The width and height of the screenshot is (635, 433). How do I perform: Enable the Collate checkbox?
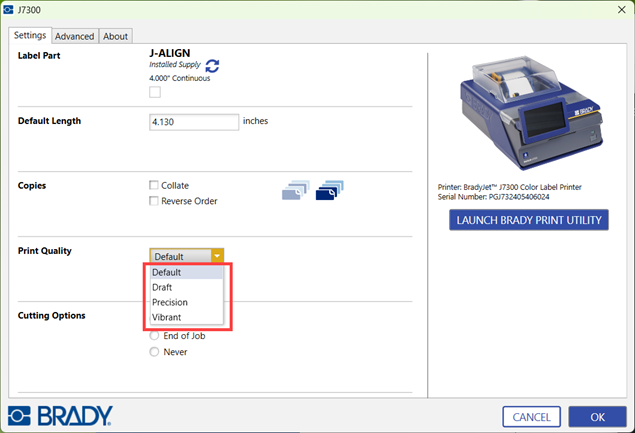(x=154, y=185)
